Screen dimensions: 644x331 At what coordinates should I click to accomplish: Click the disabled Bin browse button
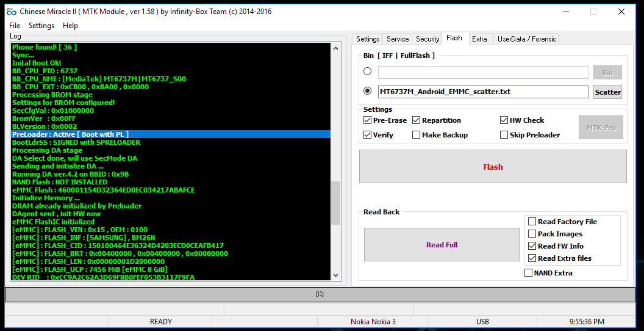coord(607,72)
